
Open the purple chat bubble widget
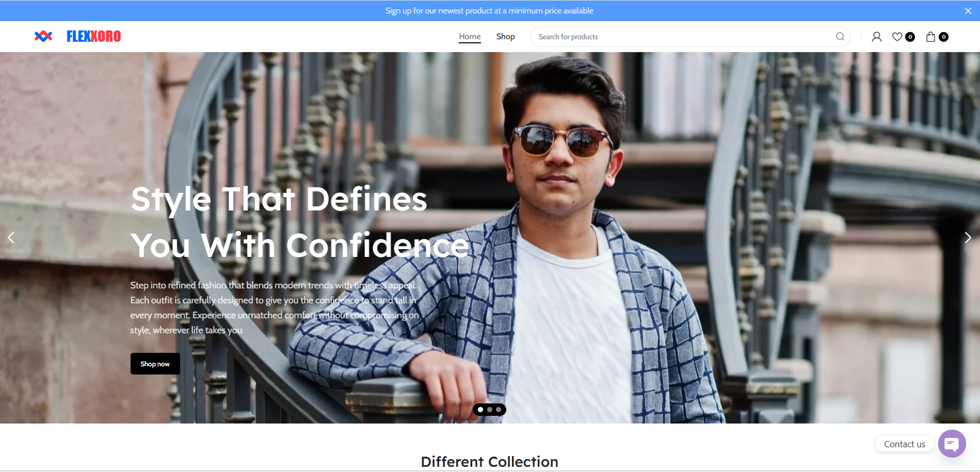click(952, 444)
